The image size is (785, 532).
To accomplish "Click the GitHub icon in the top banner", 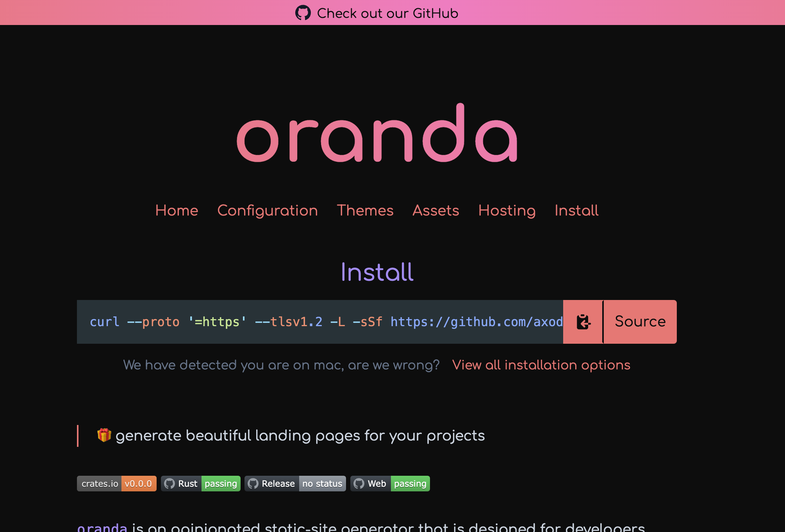I will pyautogui.click(x=303, y=13).
